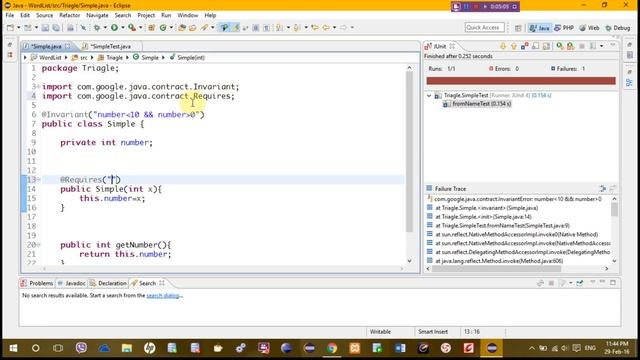
Task: Open the Source menu
Action: (44, 15)
